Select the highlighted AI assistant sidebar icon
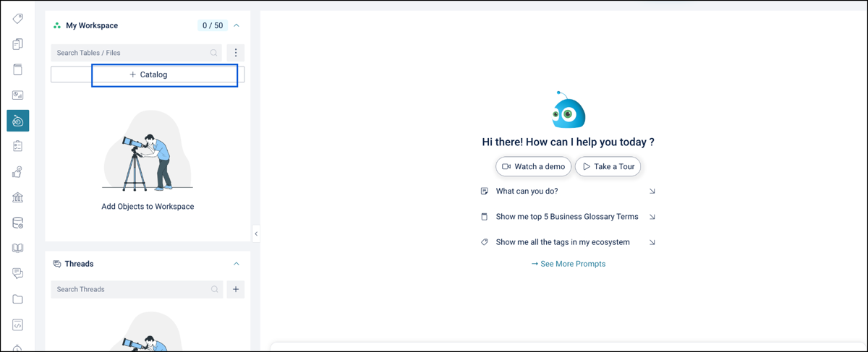 point(18,121)
